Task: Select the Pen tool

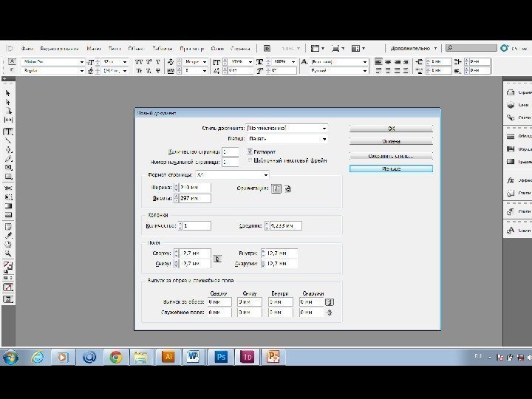Action: pyautogui.click(x=8, y=149)
